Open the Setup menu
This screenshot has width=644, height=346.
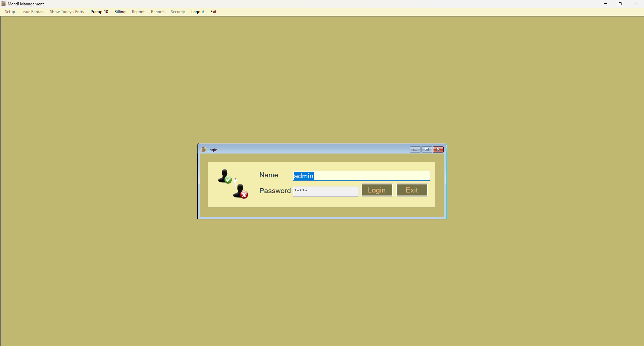(x=10, y=12)
